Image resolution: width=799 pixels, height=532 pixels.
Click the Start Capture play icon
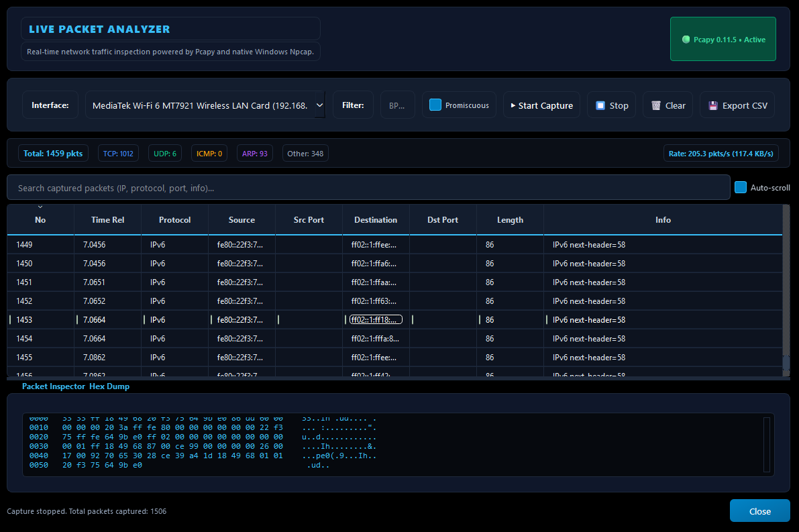[x=513, y=105]
